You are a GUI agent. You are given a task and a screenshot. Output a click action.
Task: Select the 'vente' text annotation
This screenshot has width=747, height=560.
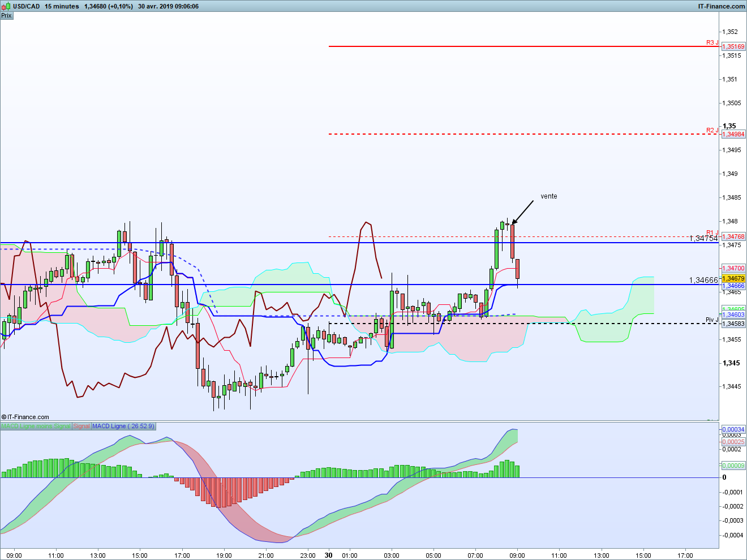tap(549, 196)
